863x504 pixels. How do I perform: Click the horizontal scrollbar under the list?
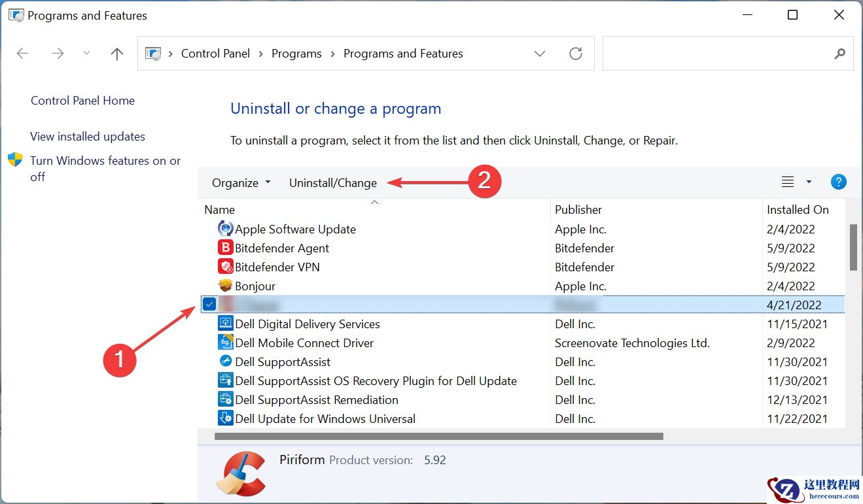[x=438, y=436]
